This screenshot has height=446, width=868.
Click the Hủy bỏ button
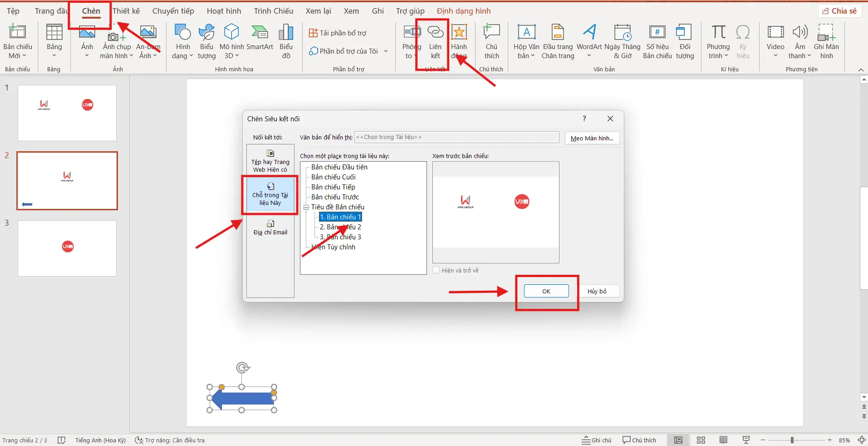pyautogui.click(x=598, y=291)
